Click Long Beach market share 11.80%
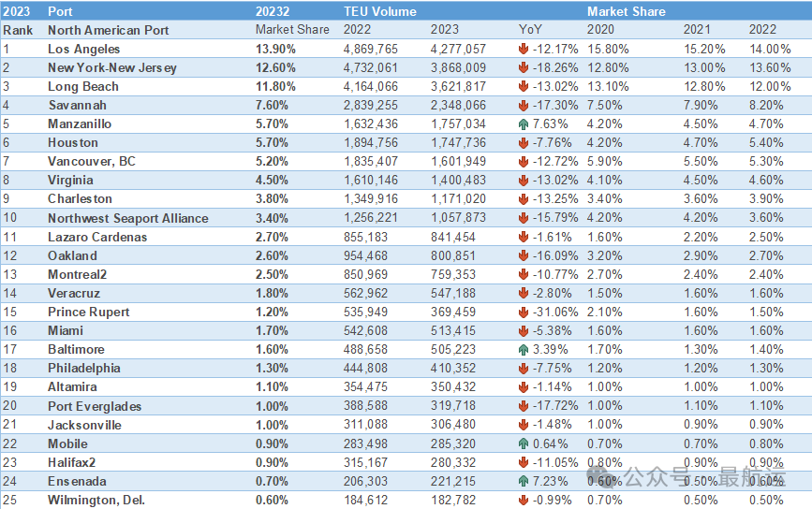 click(275, 86)
